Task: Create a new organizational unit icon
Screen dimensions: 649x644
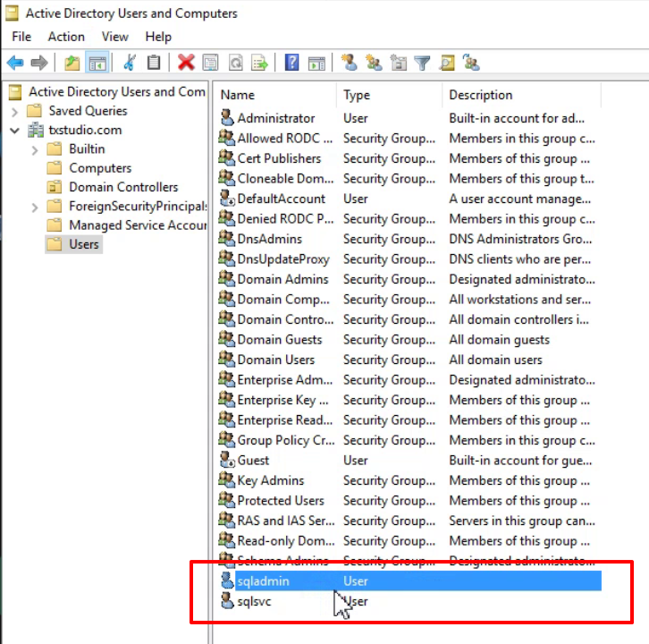Action: (x=398, y=63)
